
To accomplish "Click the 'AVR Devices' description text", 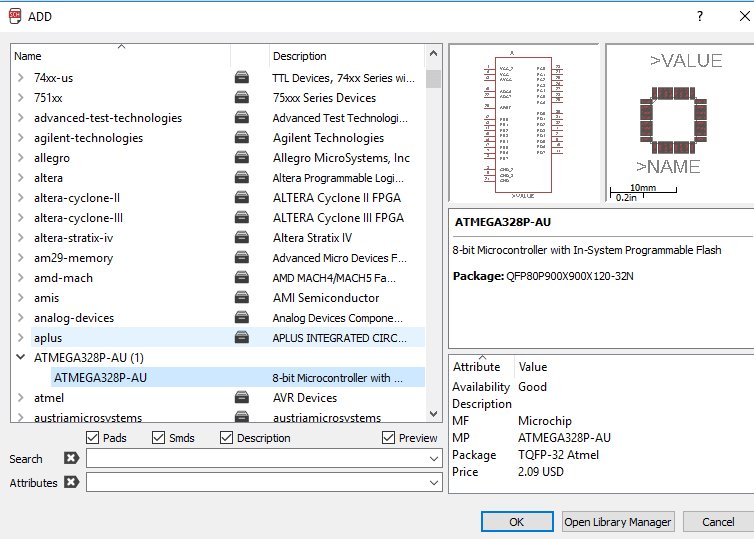I will 305,398.
